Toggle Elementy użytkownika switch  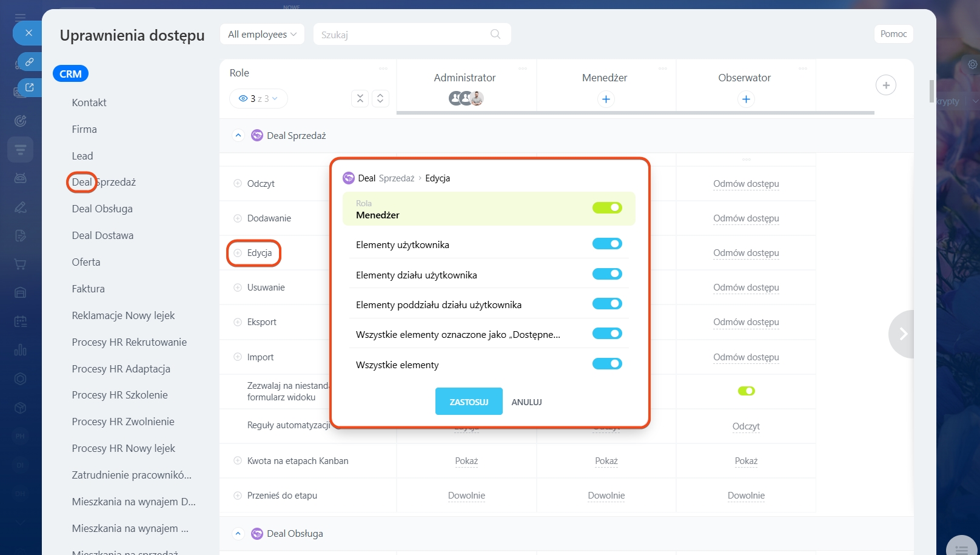point(607,244)
